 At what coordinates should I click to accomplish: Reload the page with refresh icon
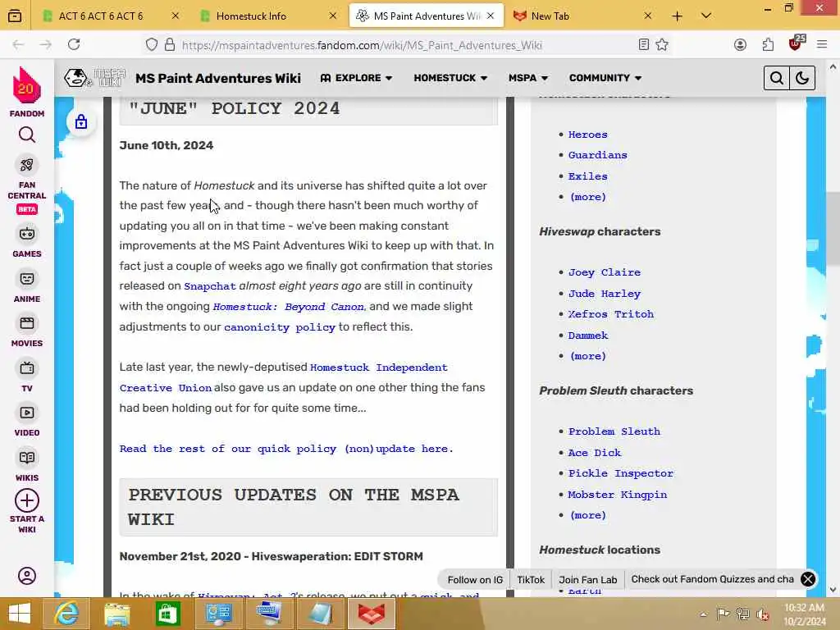tap(74, 44)
